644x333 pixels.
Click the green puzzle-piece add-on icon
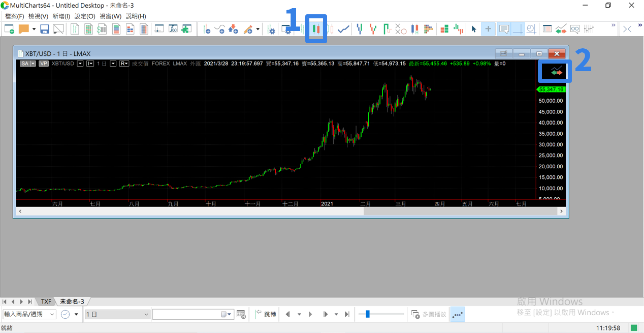(186, 29)
